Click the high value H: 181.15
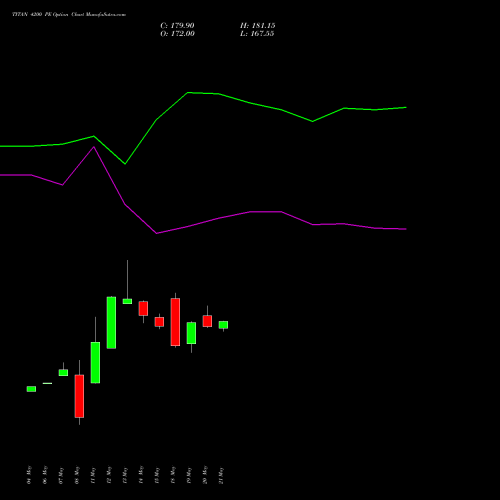 pos(258,26)
